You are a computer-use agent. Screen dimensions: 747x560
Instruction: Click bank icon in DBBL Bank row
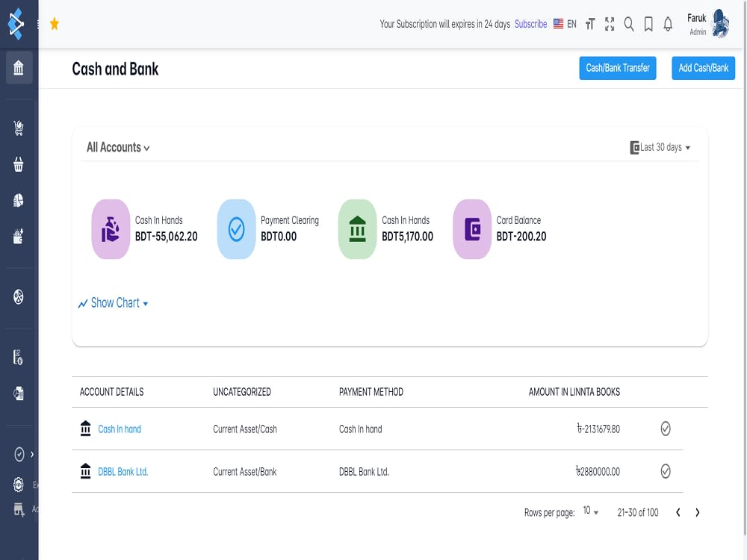pos(86,471)
